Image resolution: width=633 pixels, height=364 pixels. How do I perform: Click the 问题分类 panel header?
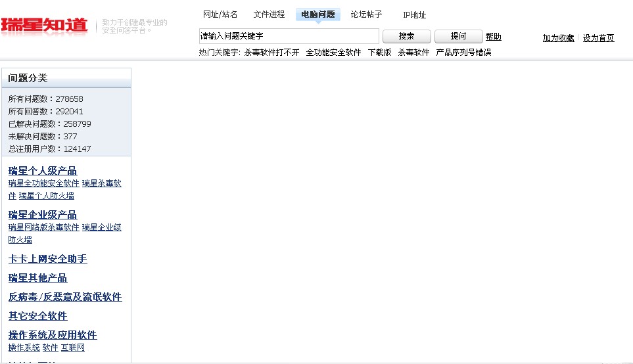[x=66, y=78]
